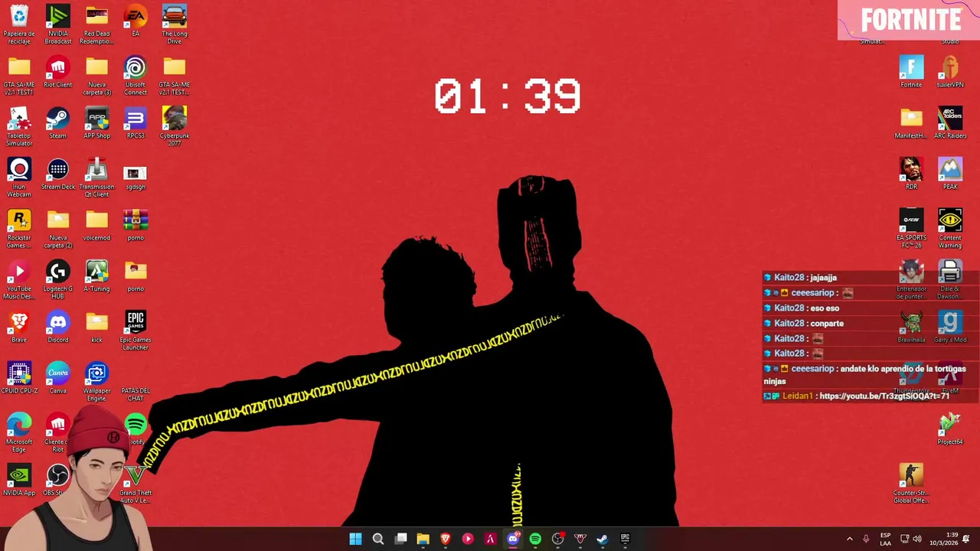980x551 pixels.
Task: Open the YouTube Music Desktop shortcut
Action: point(19,279)
